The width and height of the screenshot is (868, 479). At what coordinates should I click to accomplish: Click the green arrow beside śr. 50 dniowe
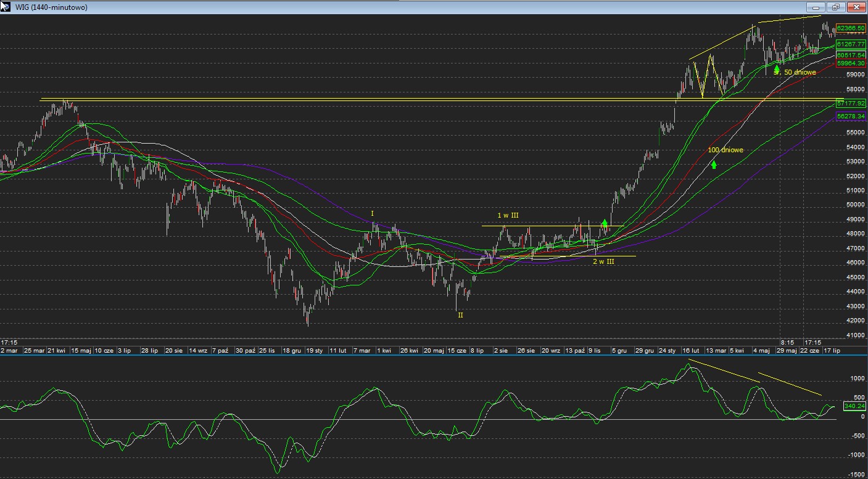point(777,70)
